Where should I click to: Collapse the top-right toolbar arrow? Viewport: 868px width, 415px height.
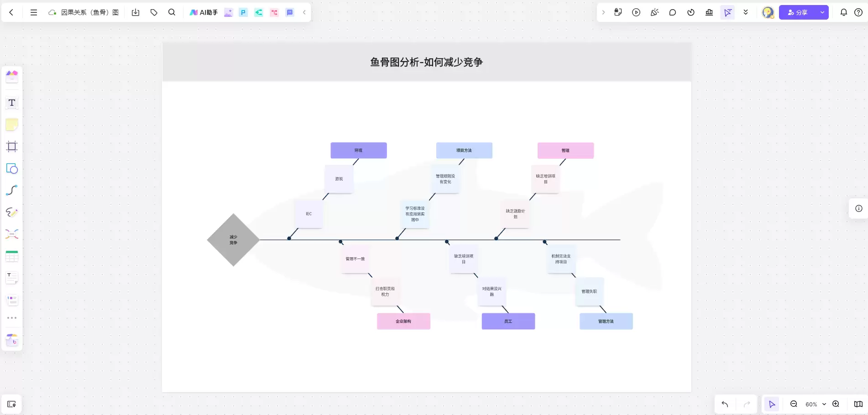coord(603,12)
